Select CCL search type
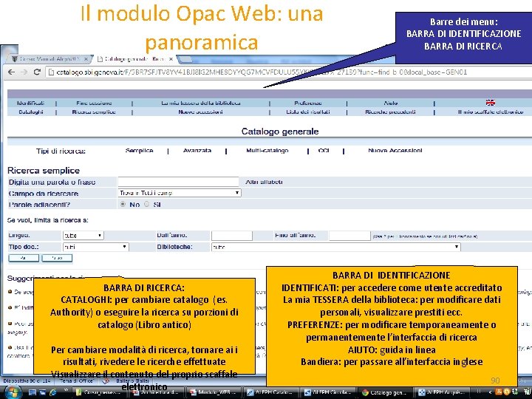 point(324,150)
